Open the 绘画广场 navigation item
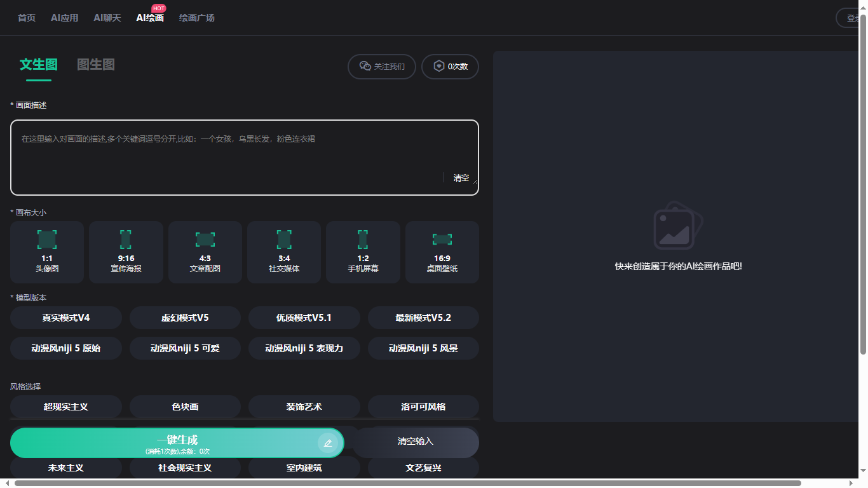 point(197,18)
